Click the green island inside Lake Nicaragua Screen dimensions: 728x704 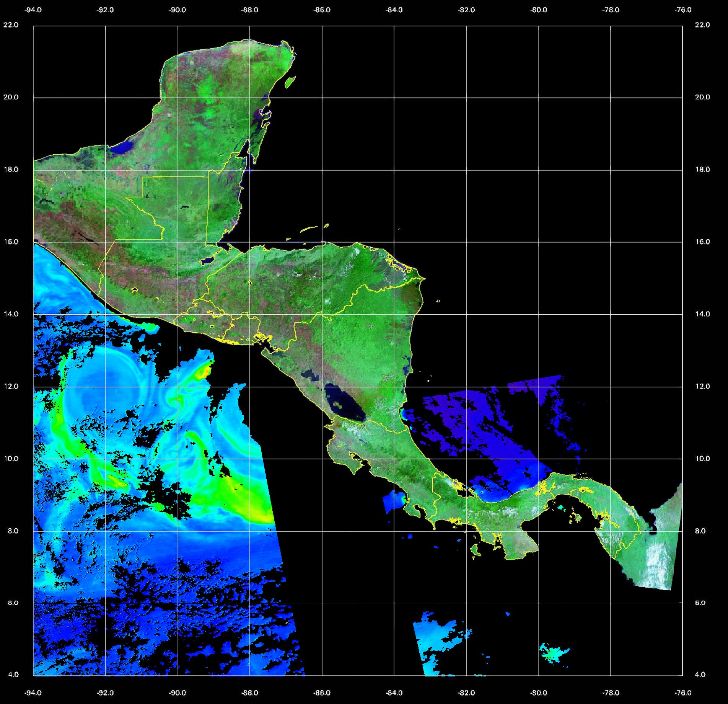337,404
